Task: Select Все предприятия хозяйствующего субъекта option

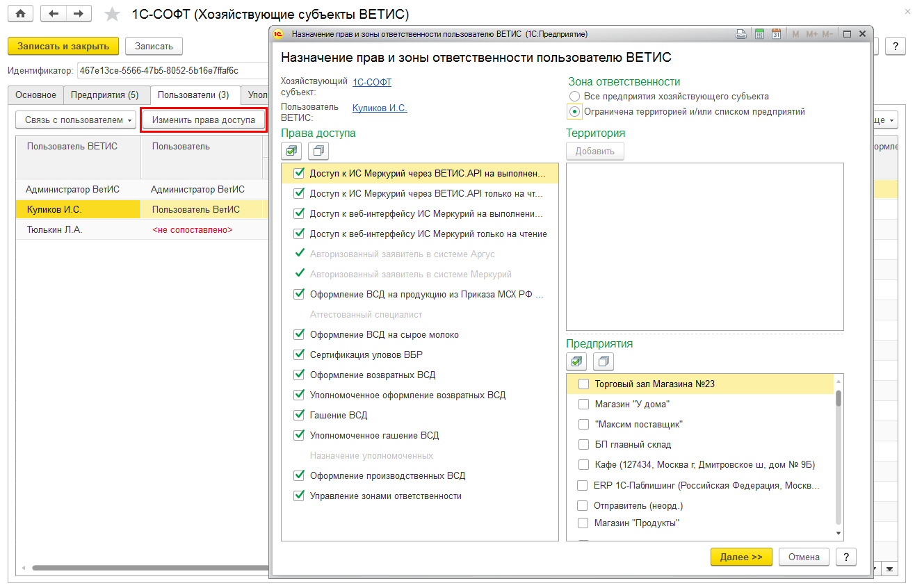Action: pos(574,97)
